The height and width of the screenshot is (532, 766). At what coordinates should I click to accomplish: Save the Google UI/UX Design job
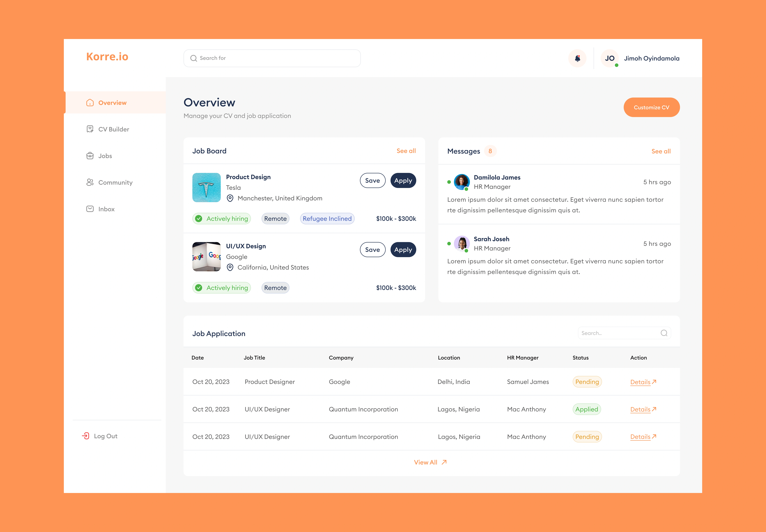pos(373,250)
